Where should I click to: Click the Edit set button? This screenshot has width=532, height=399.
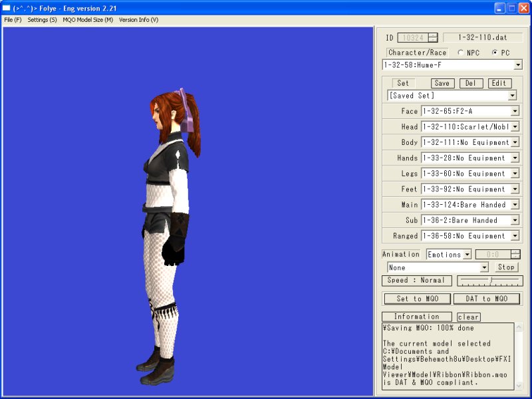tap(499, 83)
